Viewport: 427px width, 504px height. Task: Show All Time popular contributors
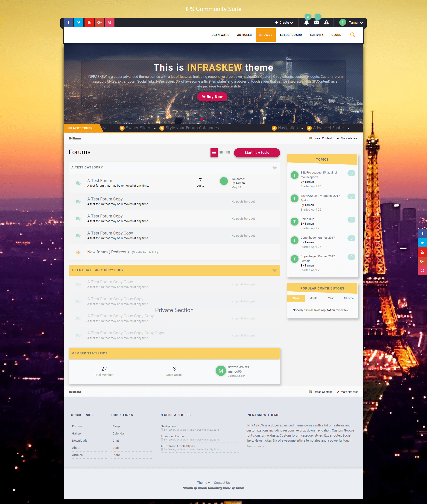point(348,298)
